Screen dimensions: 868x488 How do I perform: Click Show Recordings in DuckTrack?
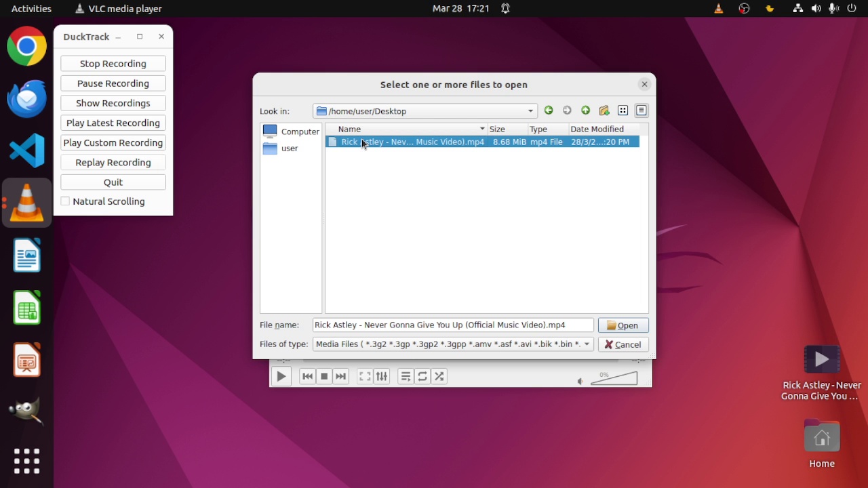(113, 103)
